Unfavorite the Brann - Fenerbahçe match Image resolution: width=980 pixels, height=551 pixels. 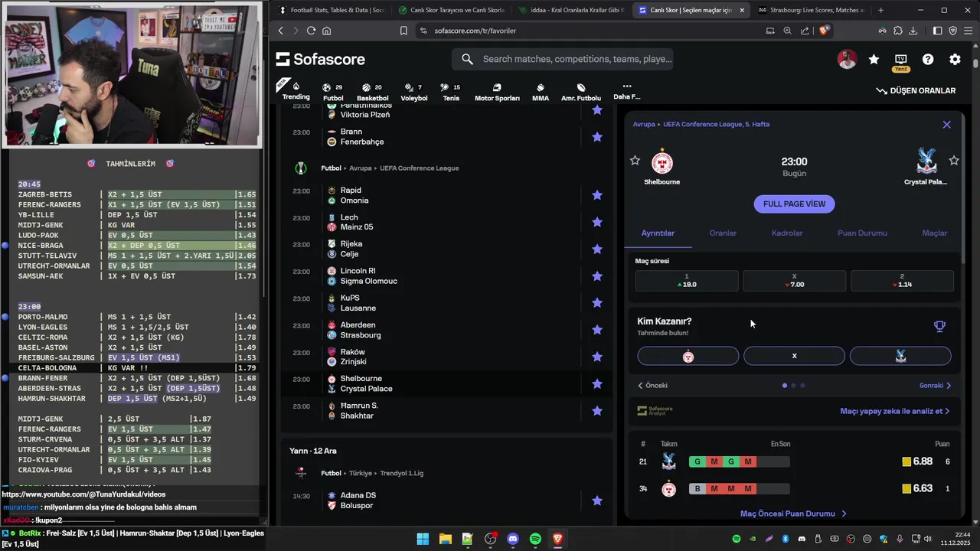pyautogui.click(x=597, y=137)
